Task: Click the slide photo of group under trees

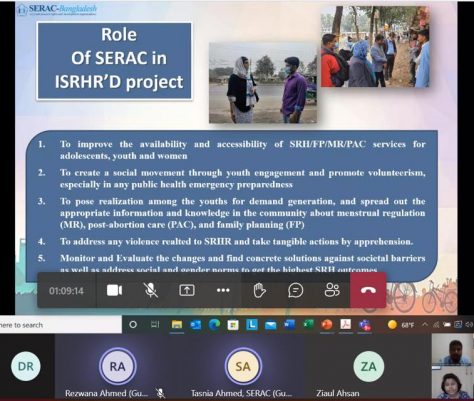Action: pos(375,47)
